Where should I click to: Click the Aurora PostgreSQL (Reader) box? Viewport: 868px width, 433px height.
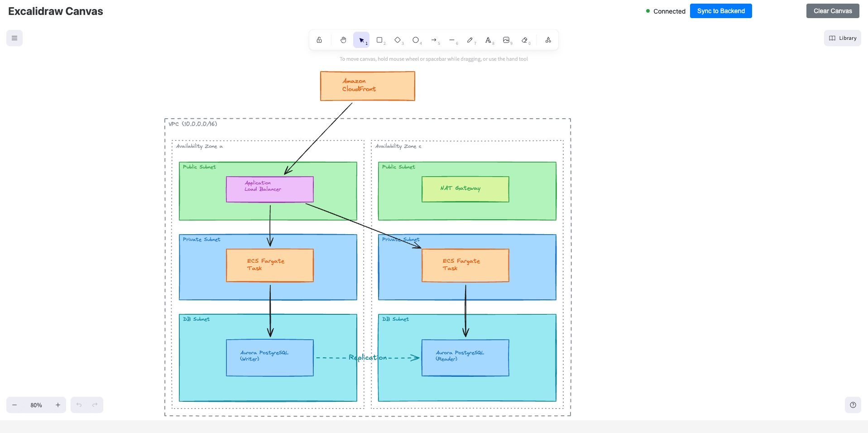point(465,358)
